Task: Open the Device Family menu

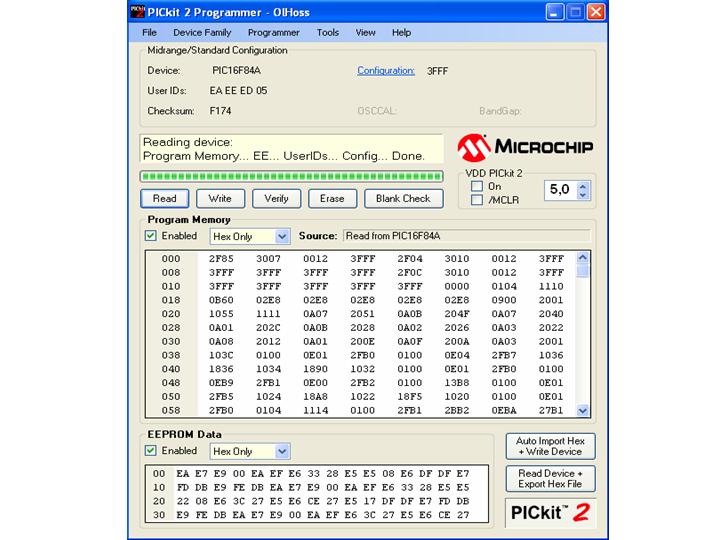Action: 202,33
